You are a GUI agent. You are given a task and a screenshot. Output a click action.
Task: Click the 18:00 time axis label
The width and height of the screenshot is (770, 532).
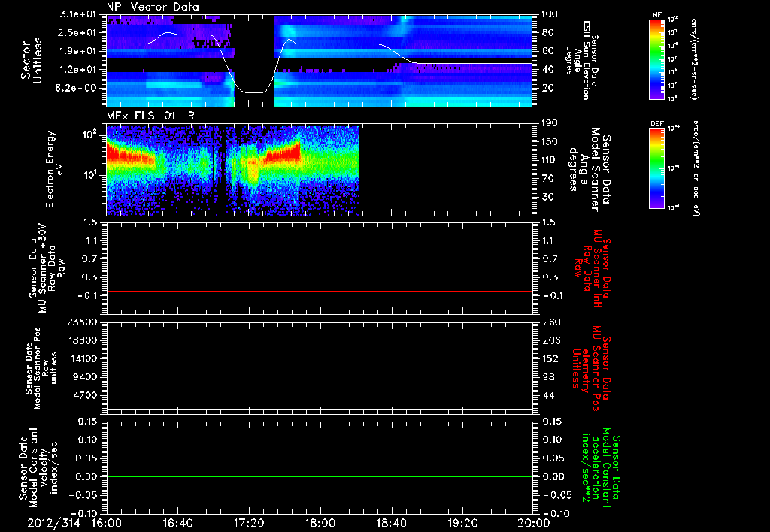tap(320, 523)
